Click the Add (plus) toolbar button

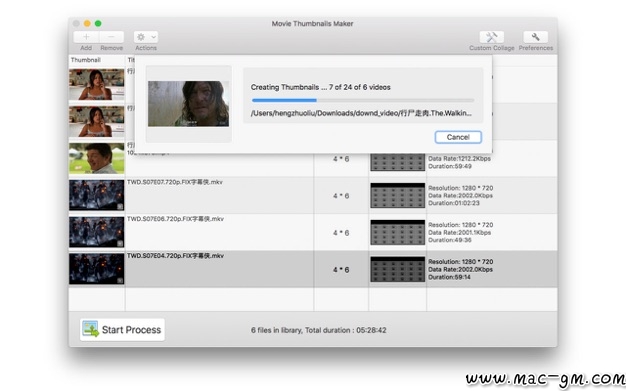[86, 37]
